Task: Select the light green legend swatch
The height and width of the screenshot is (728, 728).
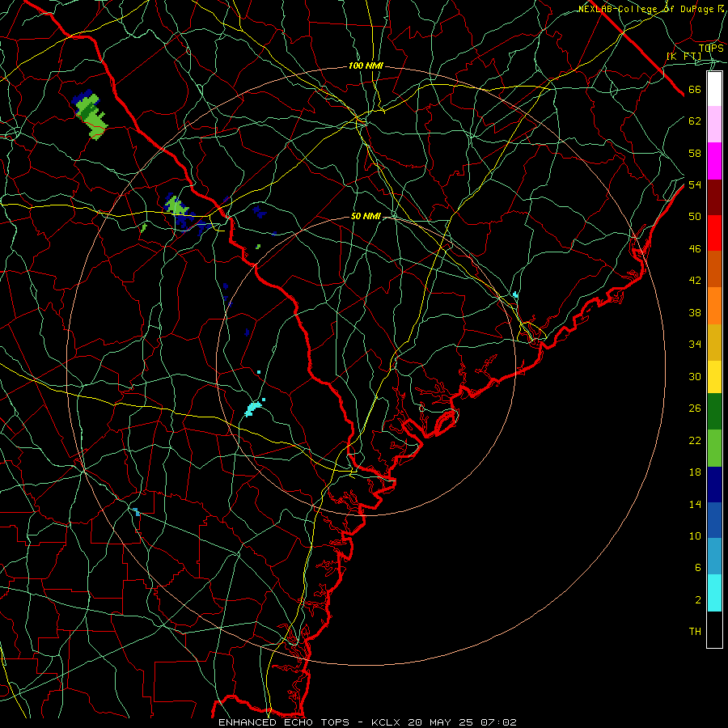Action: 714,447
